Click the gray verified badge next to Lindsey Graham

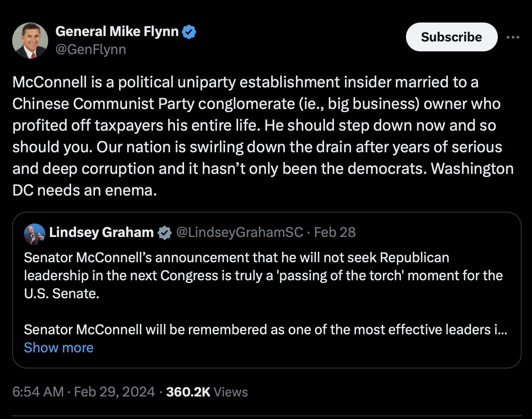164,233
